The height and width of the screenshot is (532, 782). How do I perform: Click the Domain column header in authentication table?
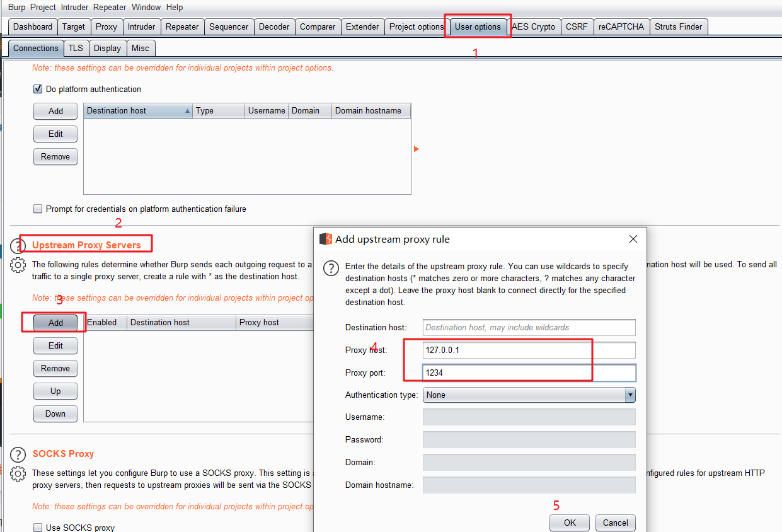click(310, 111)
